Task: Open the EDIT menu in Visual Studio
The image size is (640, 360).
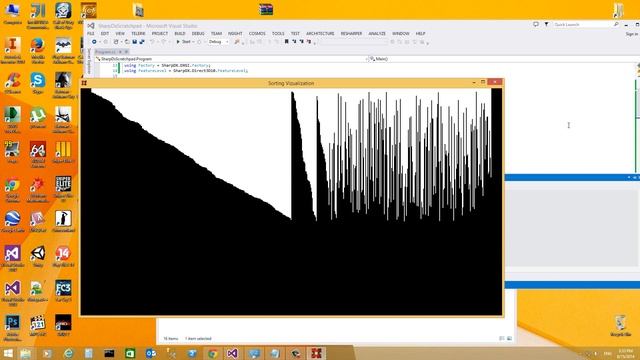Action: (x=105, y=33)
